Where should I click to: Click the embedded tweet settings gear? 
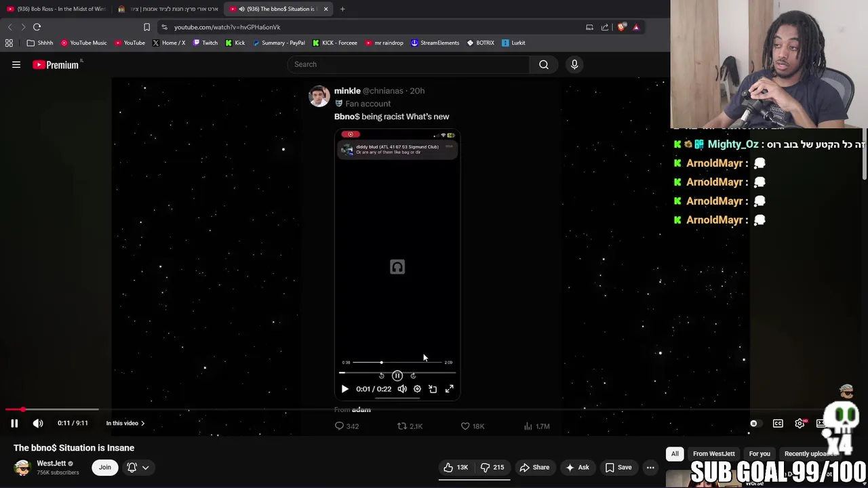(x=417, y=389)
